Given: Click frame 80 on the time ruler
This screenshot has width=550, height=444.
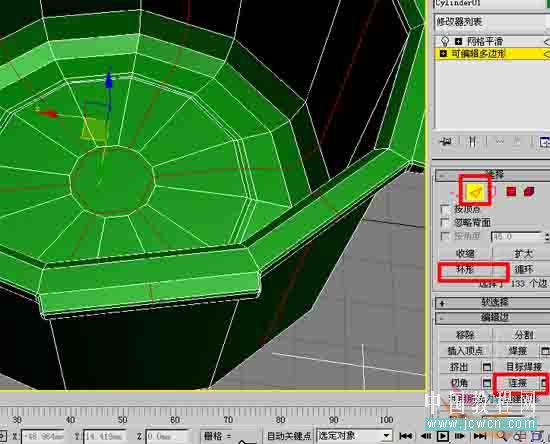Looking at the screenshot, I should tap(280, 420).
